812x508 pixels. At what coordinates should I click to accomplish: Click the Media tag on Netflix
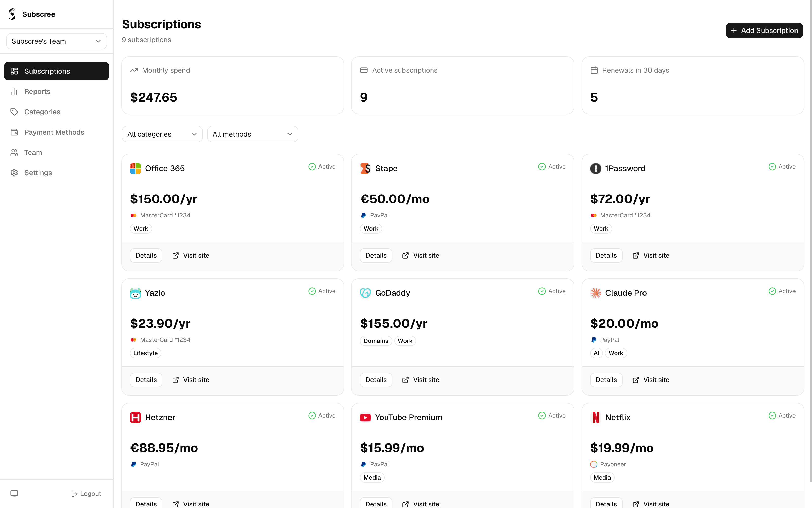(602, 478)
